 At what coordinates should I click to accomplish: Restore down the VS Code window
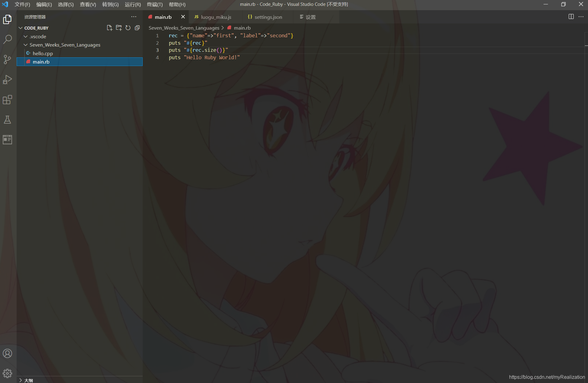click(563, 4)
